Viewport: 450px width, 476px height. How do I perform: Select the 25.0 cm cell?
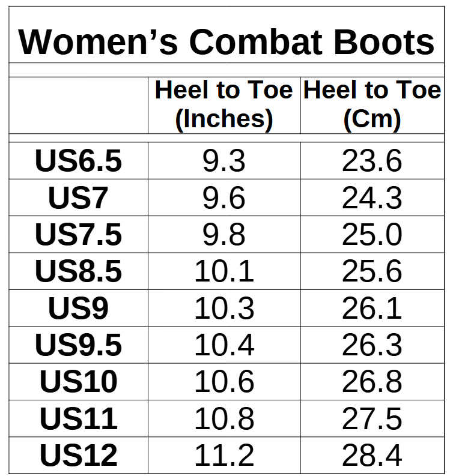pos(372,235)
